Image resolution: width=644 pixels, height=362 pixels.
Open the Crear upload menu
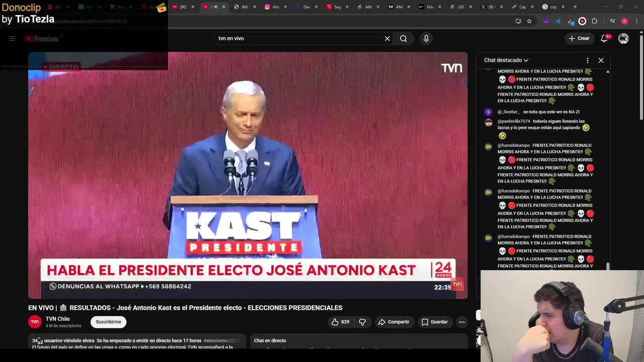579,38
